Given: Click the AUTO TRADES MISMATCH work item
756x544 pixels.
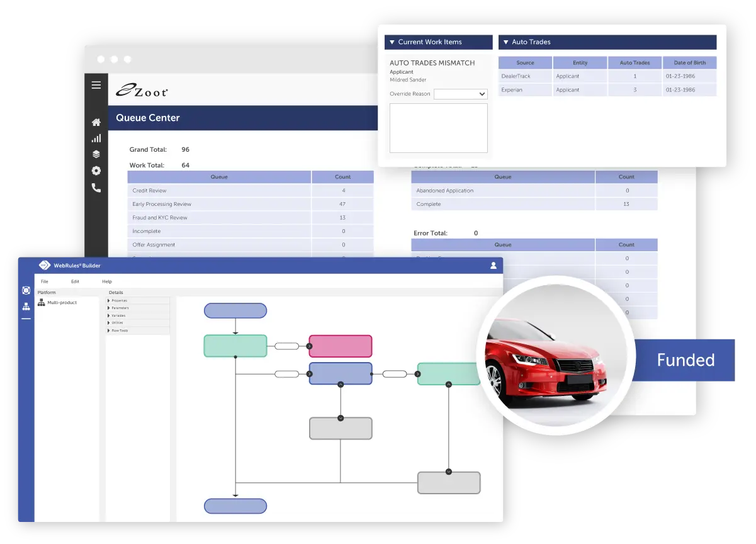Looking at the screenshot, I should [x=432, y=63].
